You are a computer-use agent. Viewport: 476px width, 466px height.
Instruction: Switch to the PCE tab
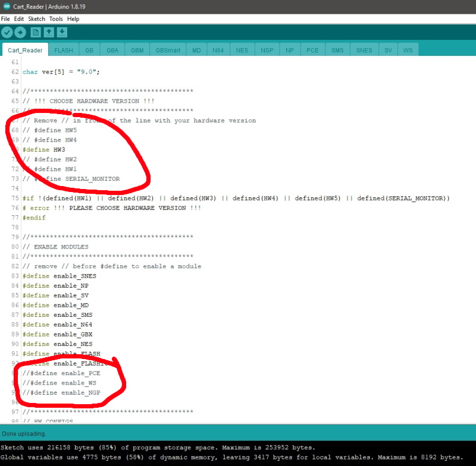click(312, 50)
